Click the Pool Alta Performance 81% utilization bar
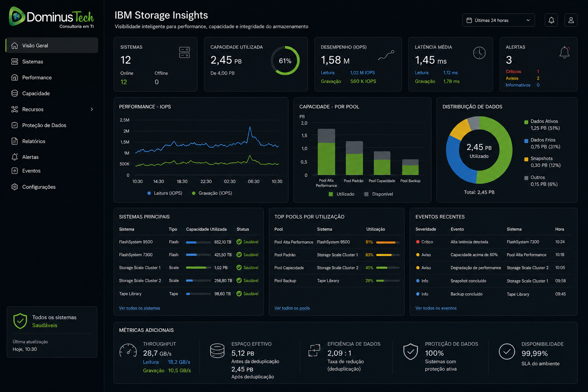The width and height of the screenshot is (588, 392). 388,242
